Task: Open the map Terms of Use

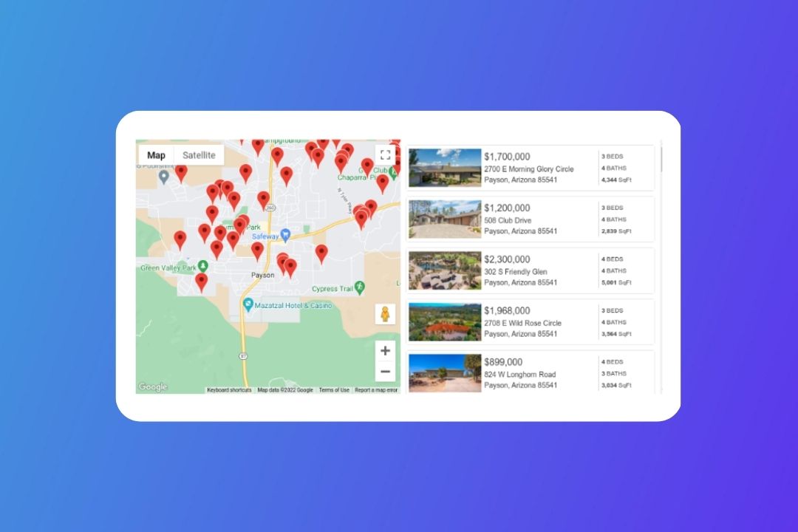Action: click(x=334, y=390)
